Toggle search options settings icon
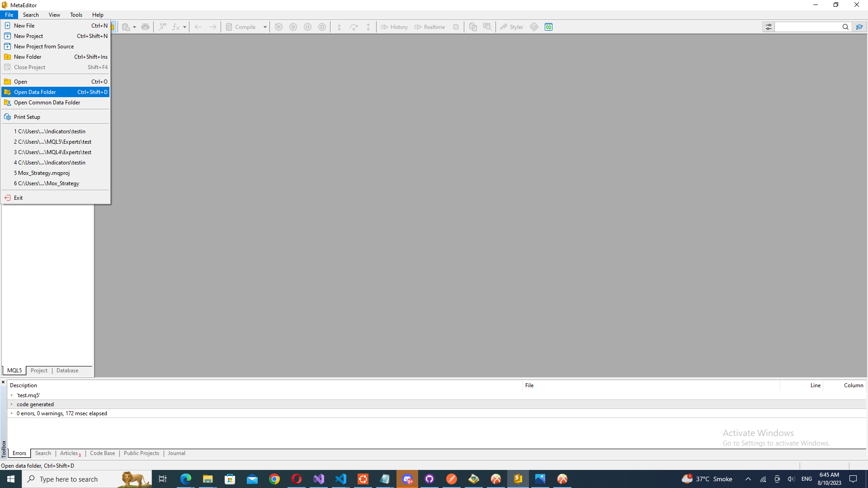This screenshot has height=488, width=868. pos(769,27)
